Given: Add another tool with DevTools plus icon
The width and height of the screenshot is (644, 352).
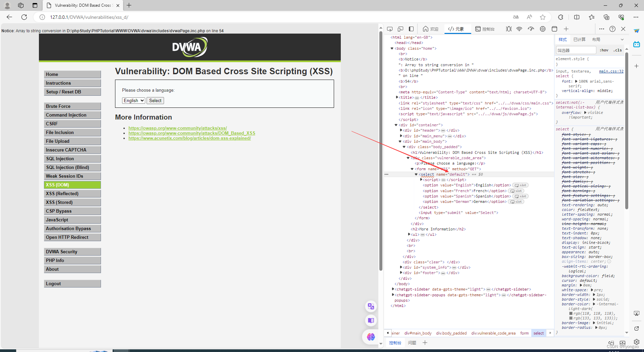Looking at the screenshot, I should click(566, 29).
